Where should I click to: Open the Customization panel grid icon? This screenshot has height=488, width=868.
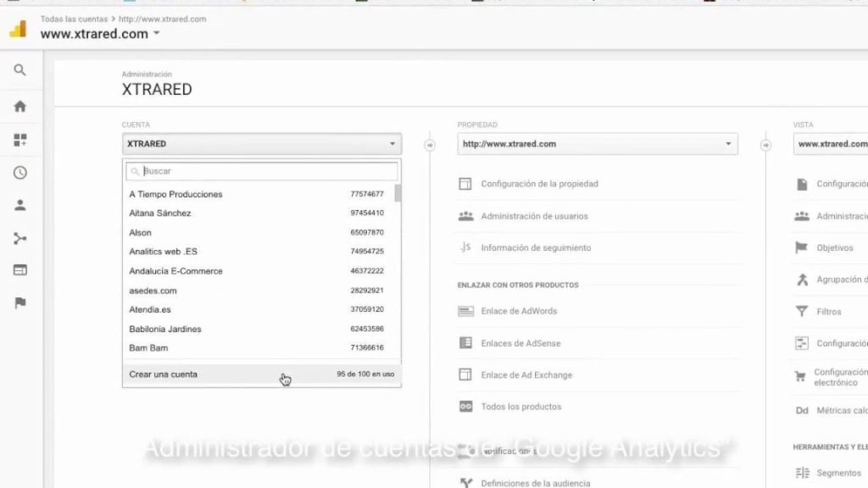tap(19, 139)
